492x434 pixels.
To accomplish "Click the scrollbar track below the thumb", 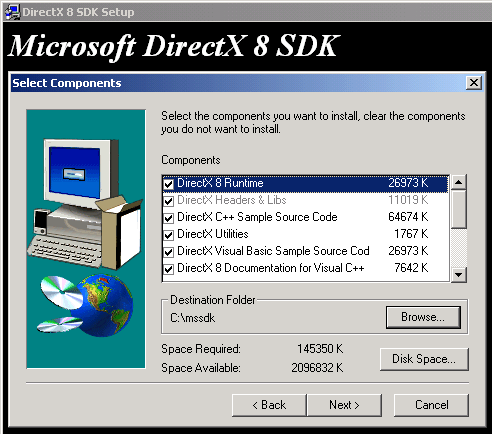I will [x=459, y=248].
